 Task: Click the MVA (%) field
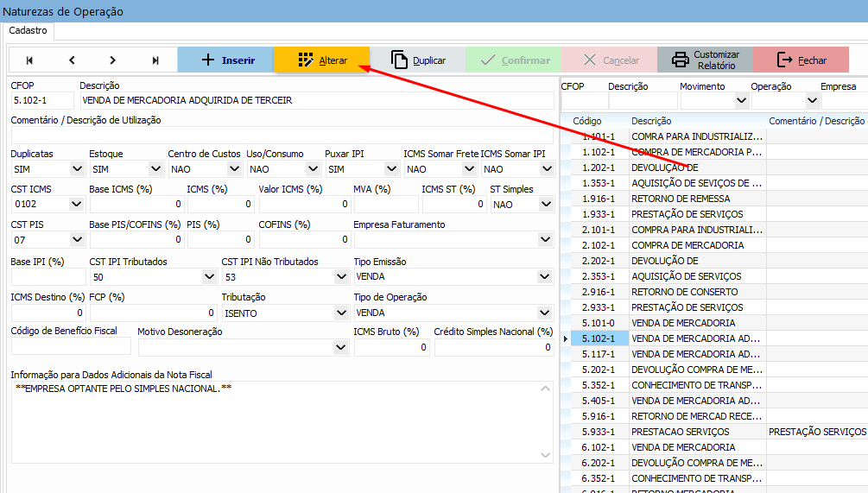coord(386,204)
